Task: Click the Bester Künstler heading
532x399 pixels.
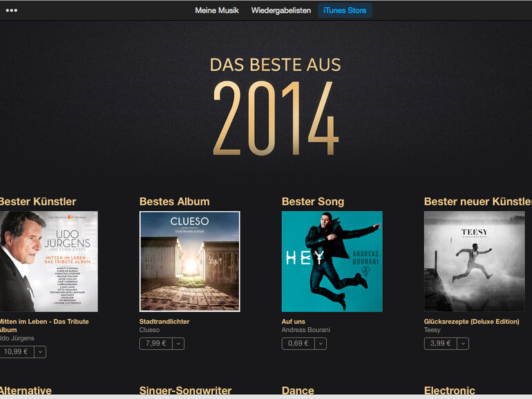Action: 38,202
